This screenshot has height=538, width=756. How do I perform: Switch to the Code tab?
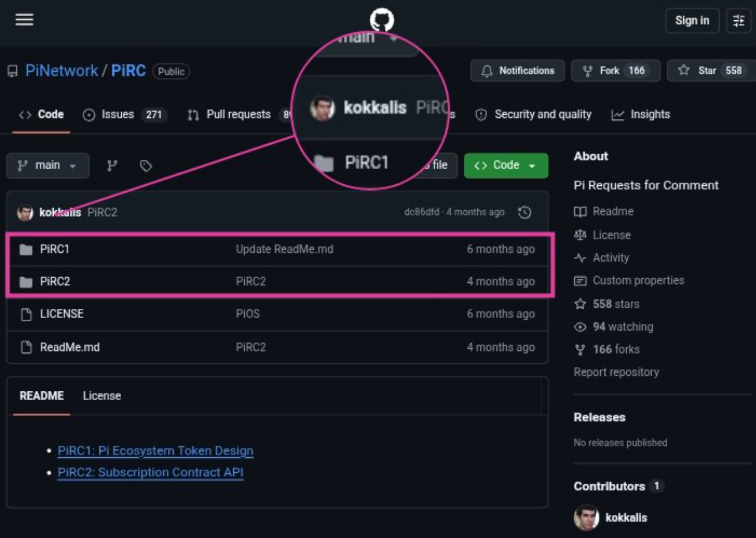42,114
